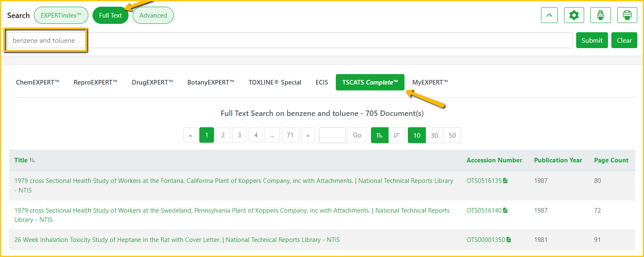Open the PDF icon next to OTS0516135
The image size is (644, 257).
[x=505, y=181]
